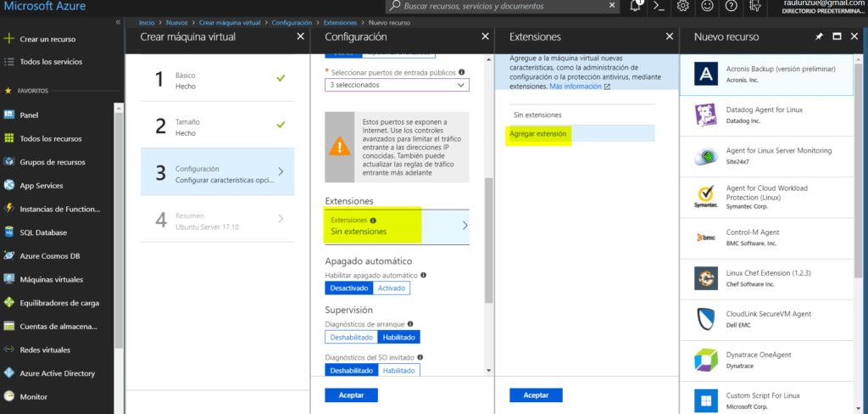Open the public inbound ports dropdown
Image resolution: width=868 pixels, height=414 pixels.
397,85
